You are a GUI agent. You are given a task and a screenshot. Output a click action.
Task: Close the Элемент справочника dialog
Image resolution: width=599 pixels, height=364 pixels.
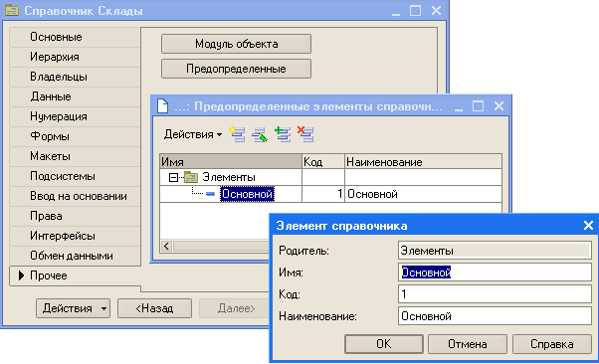tap(588, 226)
